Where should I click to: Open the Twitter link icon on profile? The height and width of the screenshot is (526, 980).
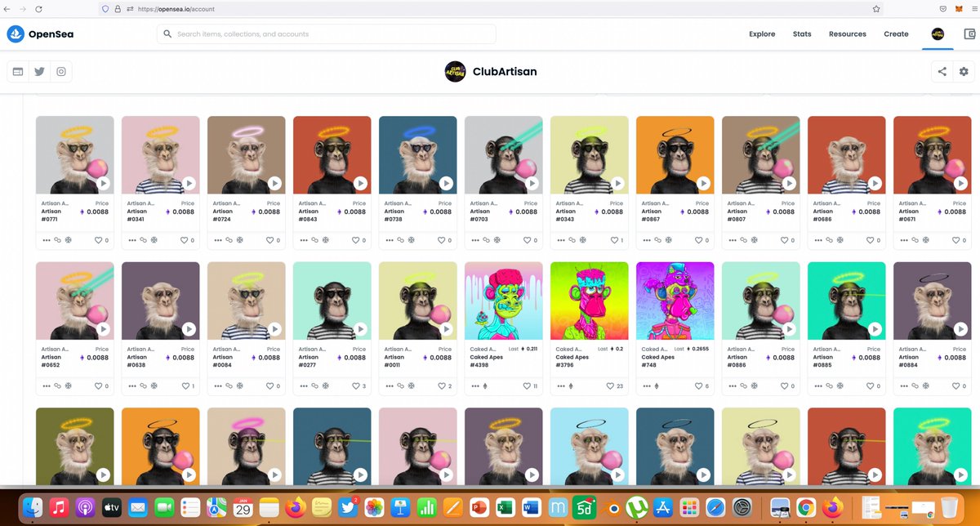point(39,72)
